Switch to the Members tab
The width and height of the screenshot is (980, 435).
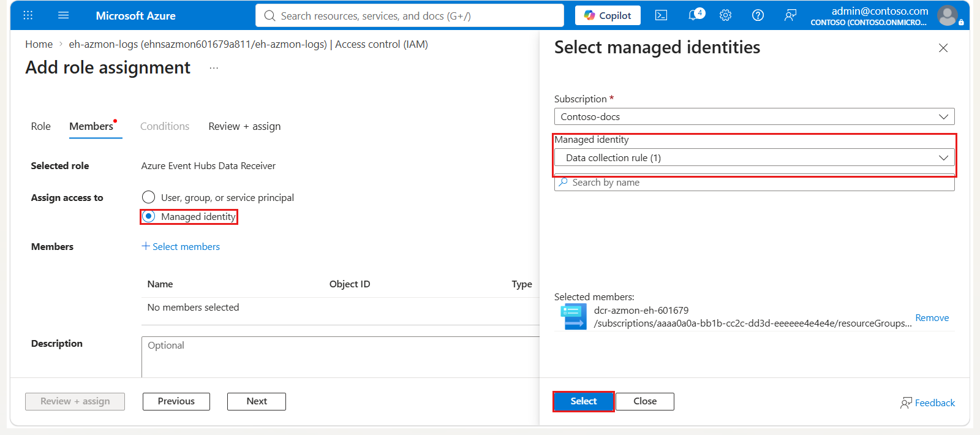91,126
